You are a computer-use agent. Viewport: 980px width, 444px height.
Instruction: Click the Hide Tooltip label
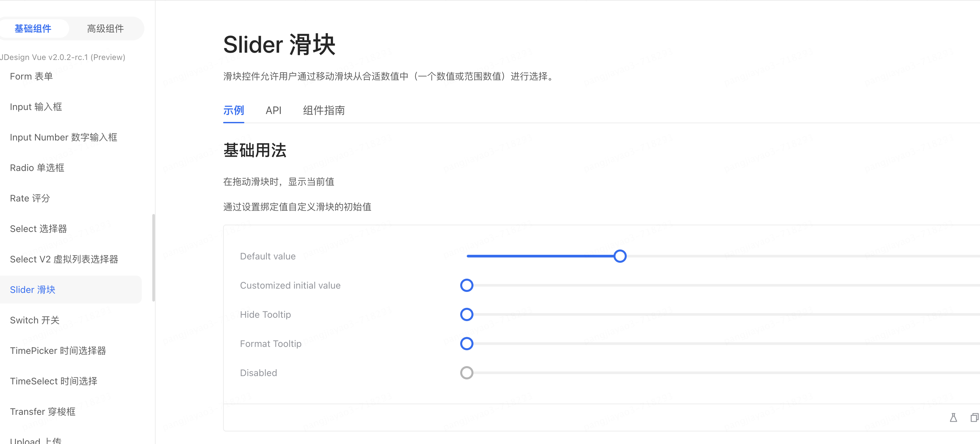point(265,314)
